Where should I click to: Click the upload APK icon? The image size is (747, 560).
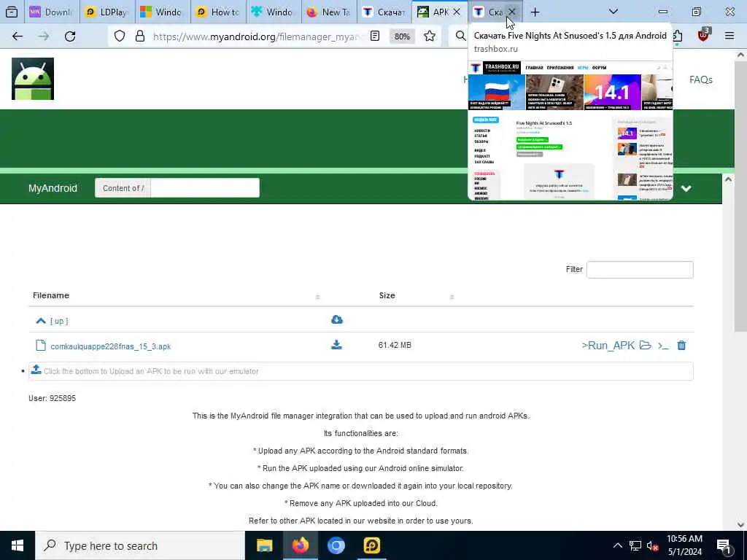coord(36,370)
